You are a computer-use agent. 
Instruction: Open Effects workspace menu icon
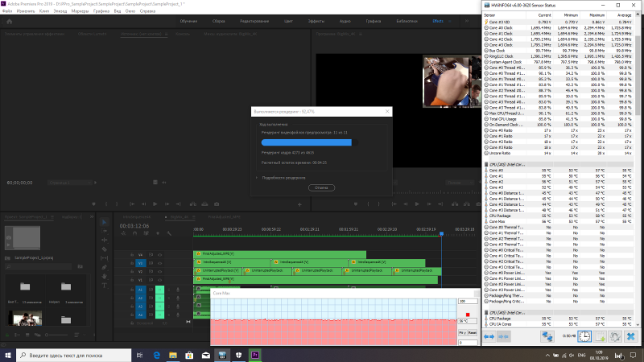pyautogui.click(x=449, y=21)
